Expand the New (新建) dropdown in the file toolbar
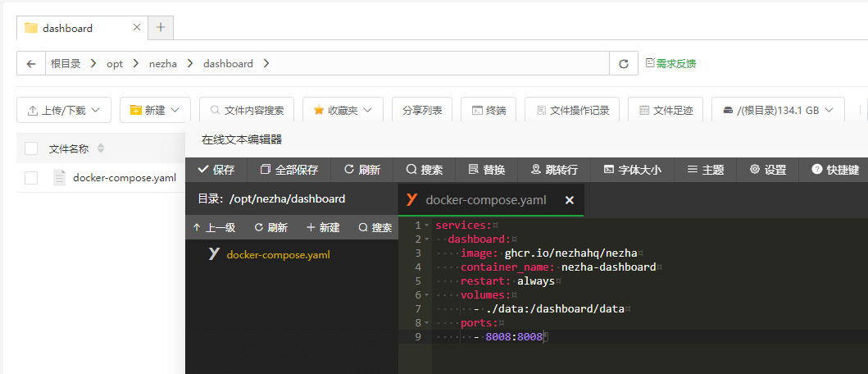The image size is (868, 374). pyautogui.click(x=155, y=110)
